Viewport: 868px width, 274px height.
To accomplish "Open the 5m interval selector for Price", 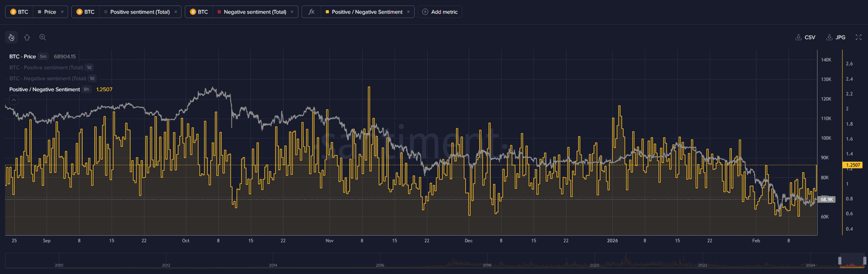I will [x=44, y=56].
